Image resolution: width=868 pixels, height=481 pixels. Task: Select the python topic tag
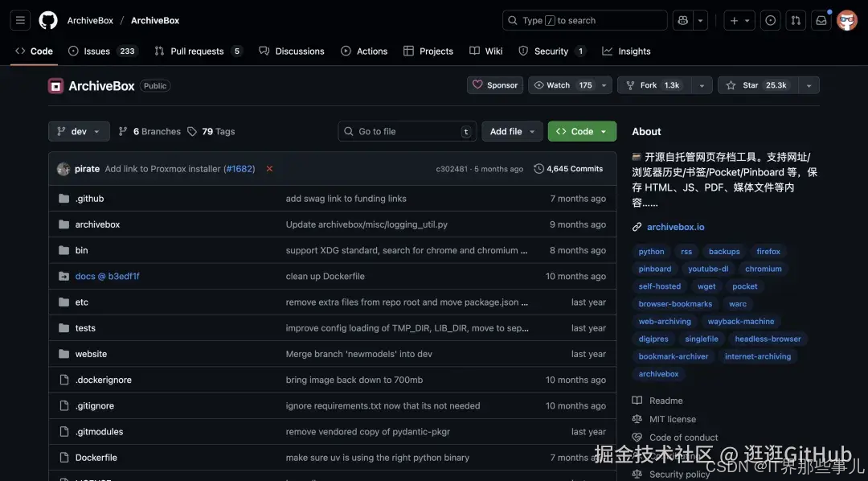(652, 252)
